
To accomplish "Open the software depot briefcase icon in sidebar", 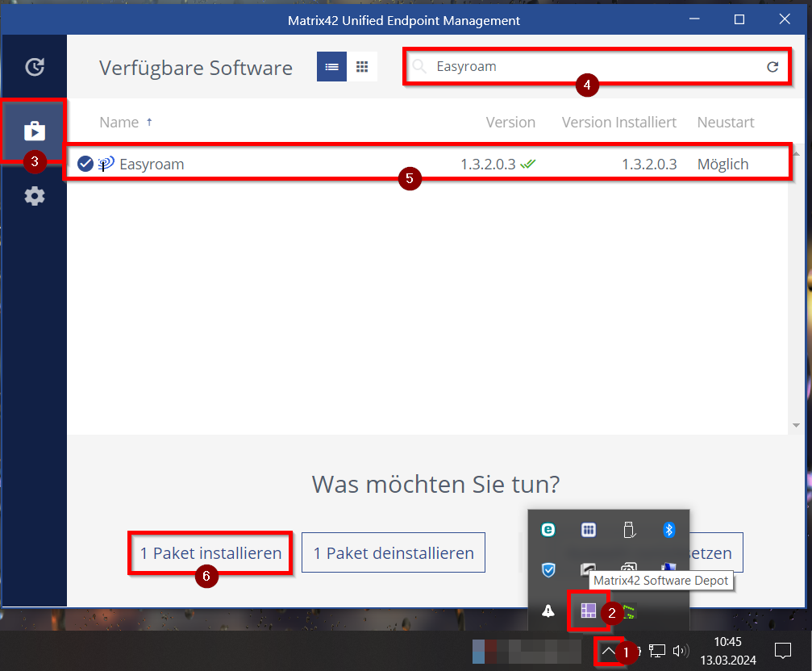I will point(35,131).
